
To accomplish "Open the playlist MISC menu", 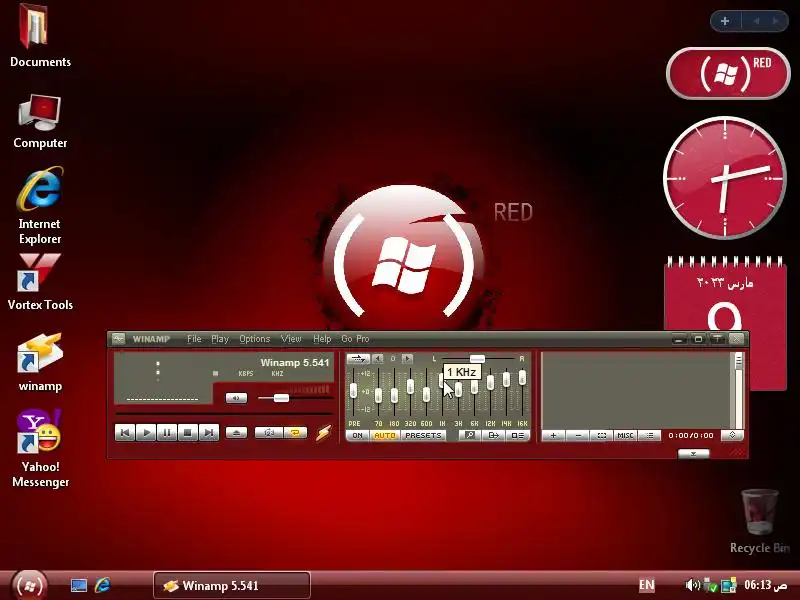I will pos(626,436).
